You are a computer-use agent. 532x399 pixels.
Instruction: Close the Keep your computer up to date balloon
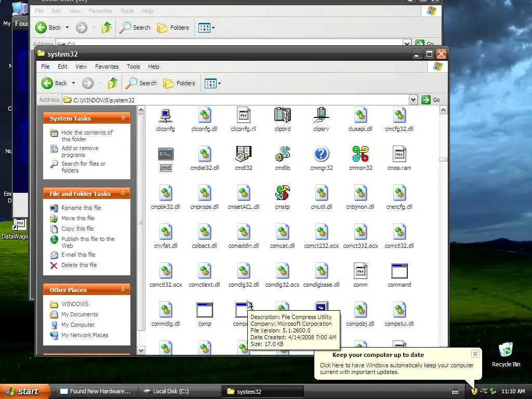[x=475, y=354]
